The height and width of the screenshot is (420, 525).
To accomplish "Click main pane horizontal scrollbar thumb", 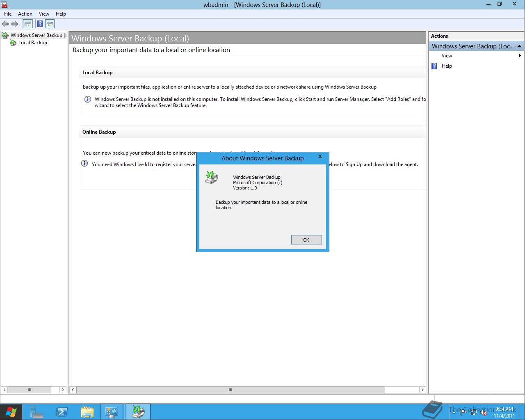I will (231, 390).
